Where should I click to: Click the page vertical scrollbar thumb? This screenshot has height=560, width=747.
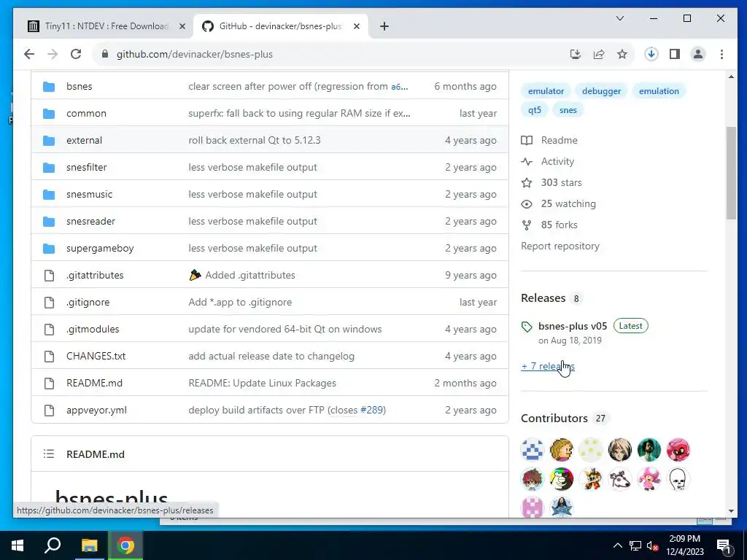pyautogui.click(x=731, y=174)
